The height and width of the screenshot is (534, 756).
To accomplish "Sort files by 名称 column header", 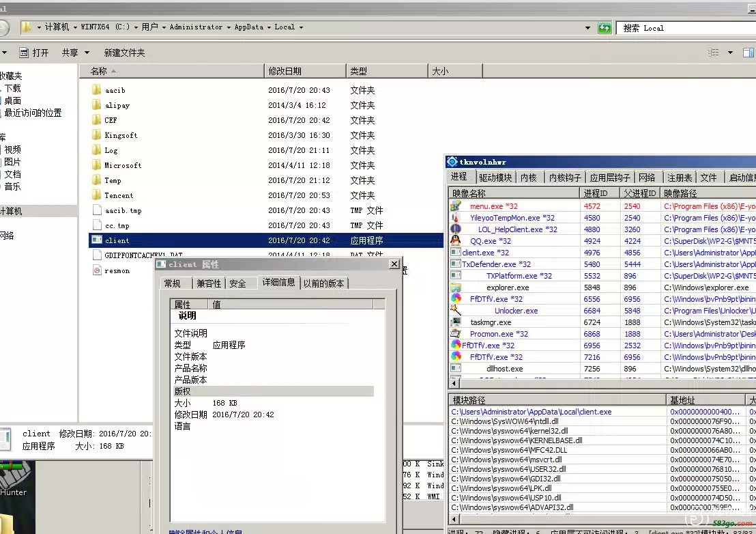I will tap(172, 71).
